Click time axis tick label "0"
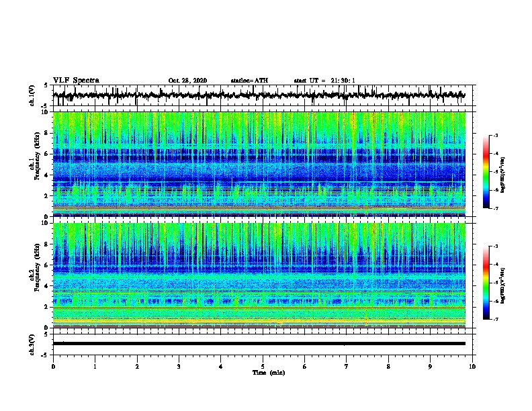This screenshot has height=411, width=532. 53,367
